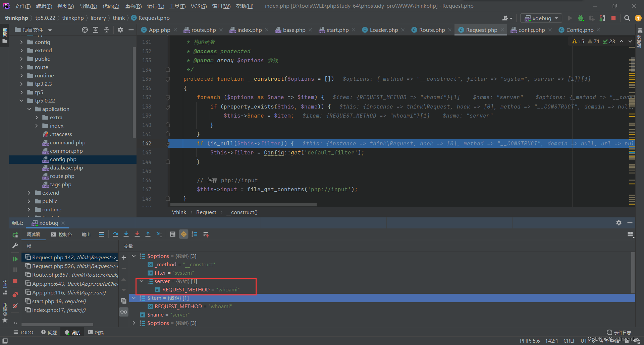Image resolution: width=644 pixels, height=345 pixels.
Task: Collapse the $options variable node
Action: (134, 256)
